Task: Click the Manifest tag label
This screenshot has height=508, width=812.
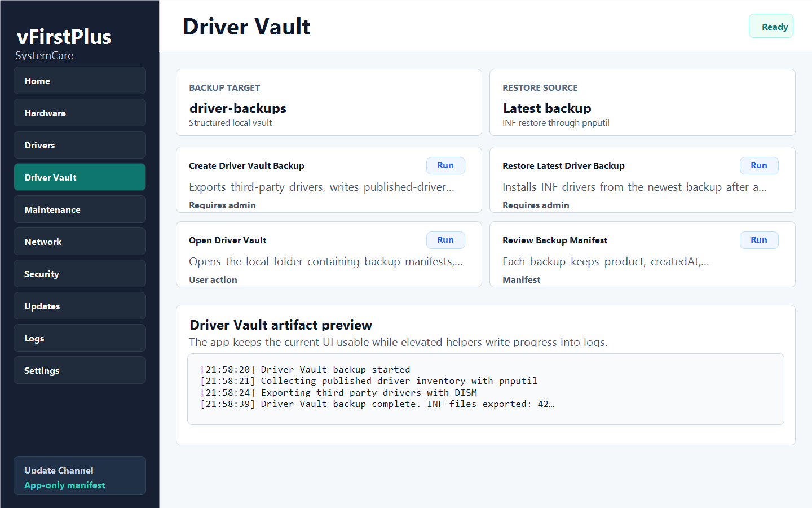Action: click(521, 280)
